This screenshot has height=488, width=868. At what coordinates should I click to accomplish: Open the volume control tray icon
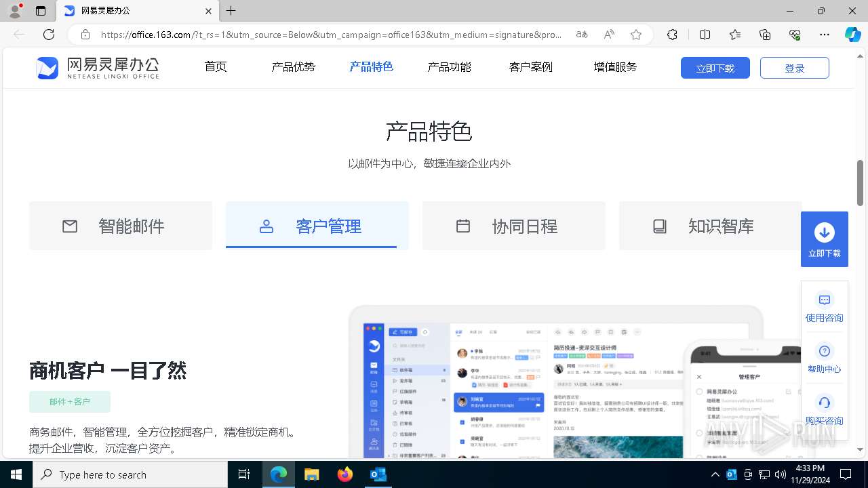tap(781, 474)
